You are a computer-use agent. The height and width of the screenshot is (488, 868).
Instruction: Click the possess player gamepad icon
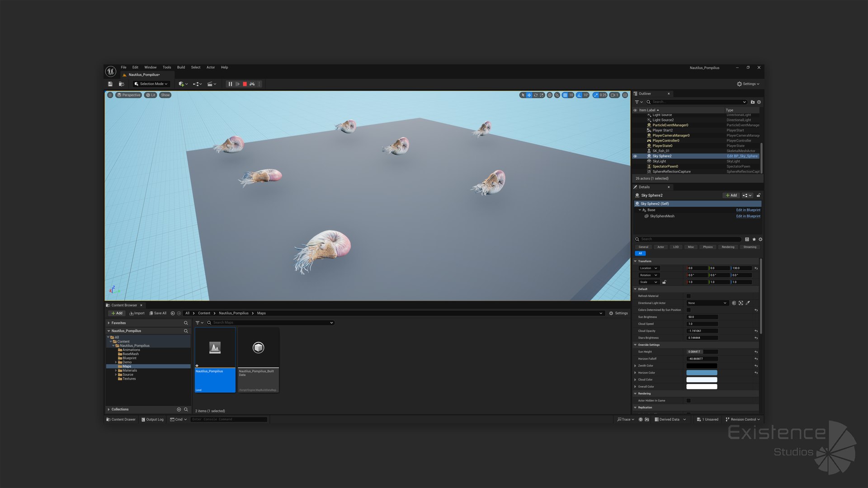pyautogui.click(x=252, y=84)
